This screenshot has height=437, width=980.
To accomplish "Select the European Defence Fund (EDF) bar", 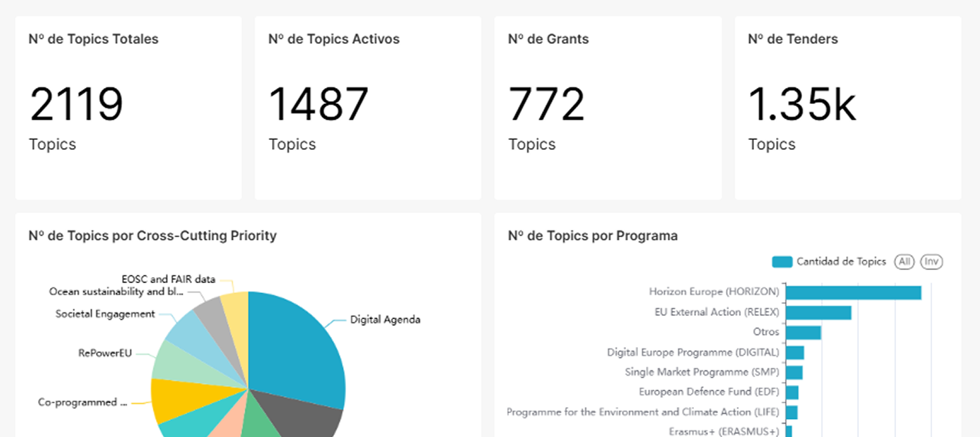I will [x=792, y=392].
